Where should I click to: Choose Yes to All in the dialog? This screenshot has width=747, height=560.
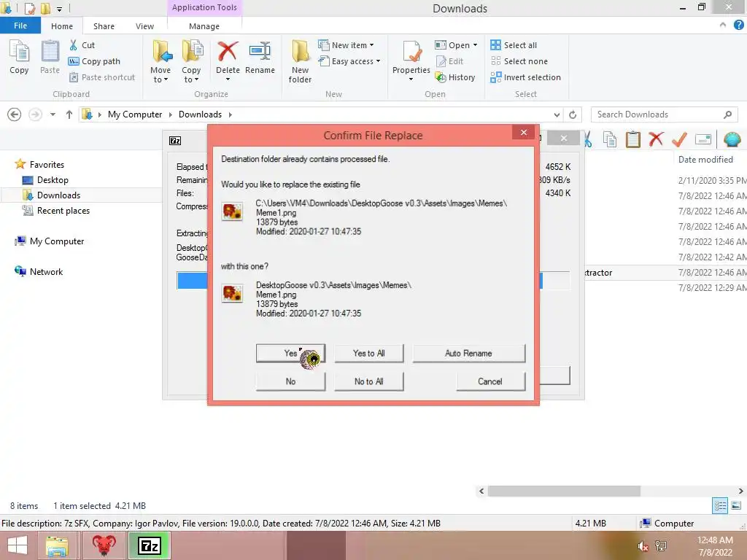click(368, 354)
